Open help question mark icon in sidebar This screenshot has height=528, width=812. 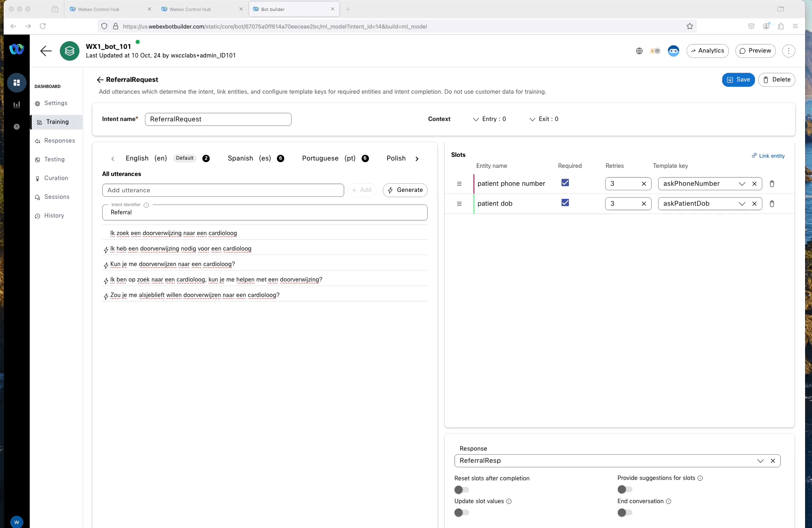17,127
